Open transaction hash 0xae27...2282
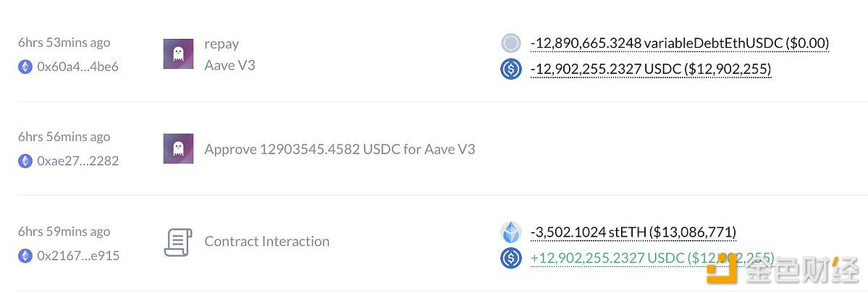The image size is (868, 293). (x=77, y=161)
